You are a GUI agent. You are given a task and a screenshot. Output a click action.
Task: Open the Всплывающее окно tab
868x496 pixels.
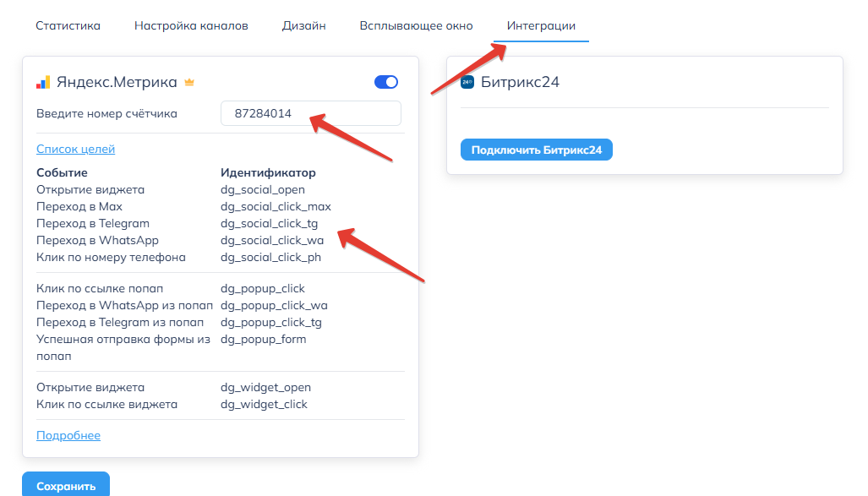[x=416, y=25]
